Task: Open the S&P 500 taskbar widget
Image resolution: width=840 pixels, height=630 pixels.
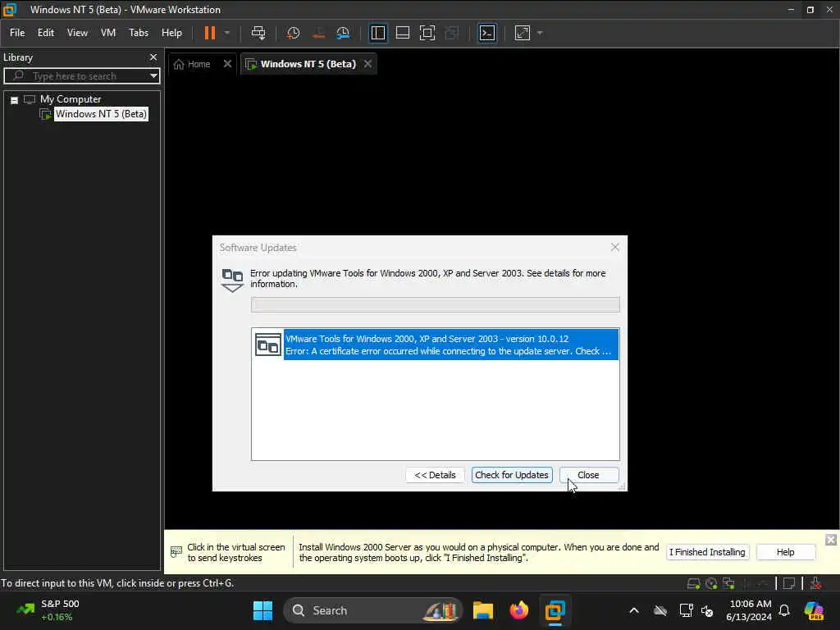Action: 48,610
